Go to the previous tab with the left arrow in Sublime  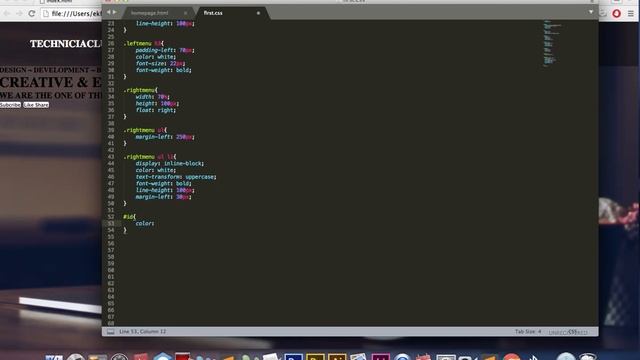coord(108,12)
